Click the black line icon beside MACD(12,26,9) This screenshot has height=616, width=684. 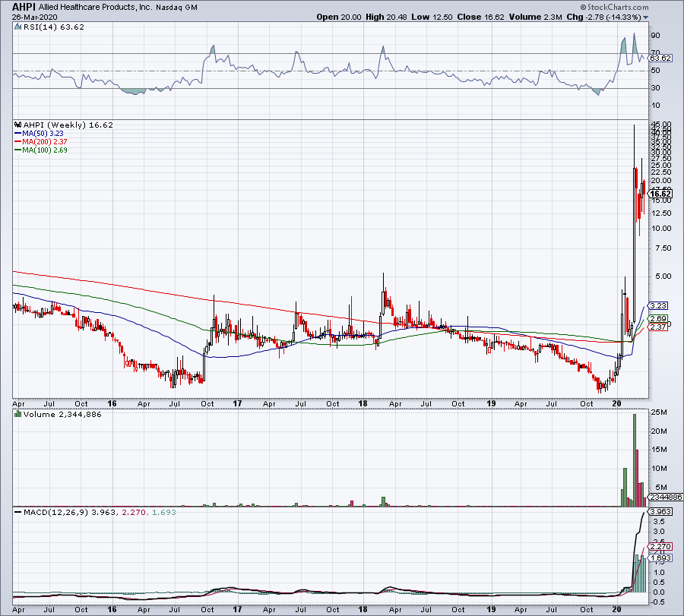coord(17,512)
